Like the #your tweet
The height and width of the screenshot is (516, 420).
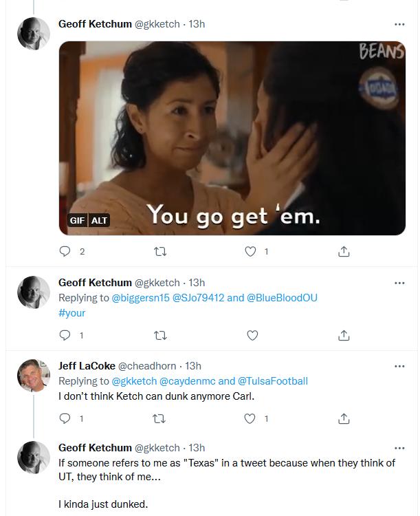252,335
